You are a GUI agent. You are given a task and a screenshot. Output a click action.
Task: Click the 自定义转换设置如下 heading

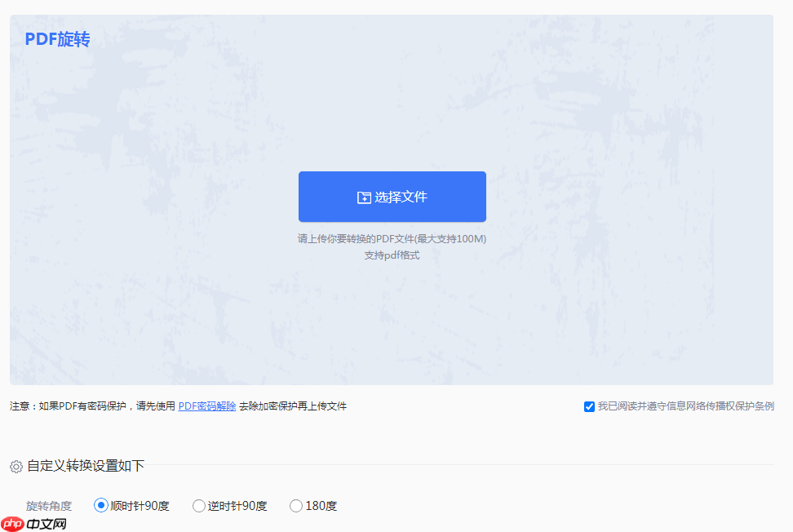(86, 466)
